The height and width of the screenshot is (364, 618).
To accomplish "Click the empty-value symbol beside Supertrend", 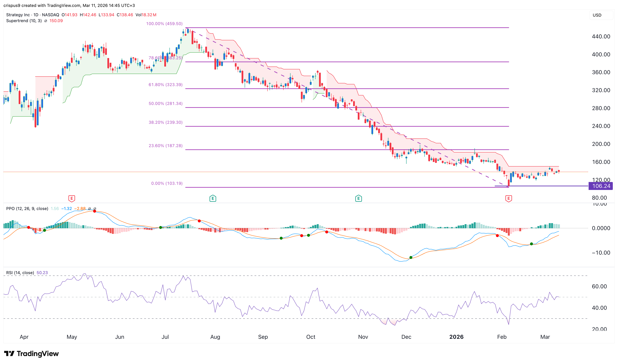I will coord(46,21).
